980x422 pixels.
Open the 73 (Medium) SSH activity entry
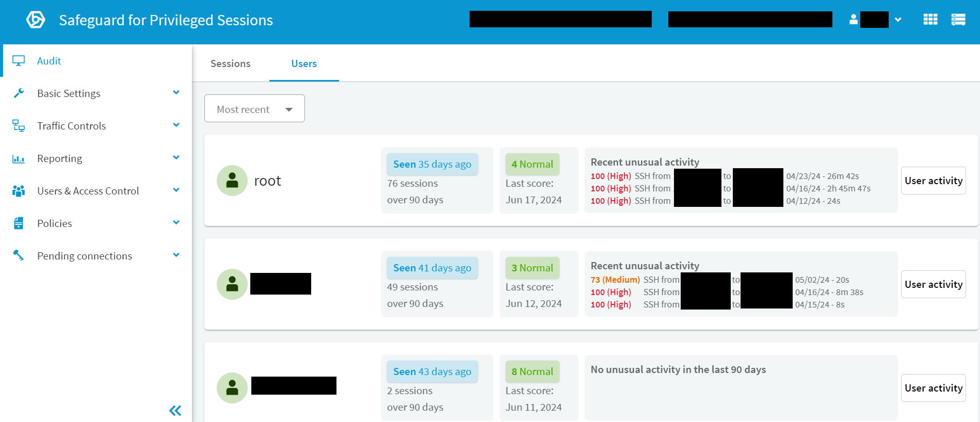tap(720, 280)
